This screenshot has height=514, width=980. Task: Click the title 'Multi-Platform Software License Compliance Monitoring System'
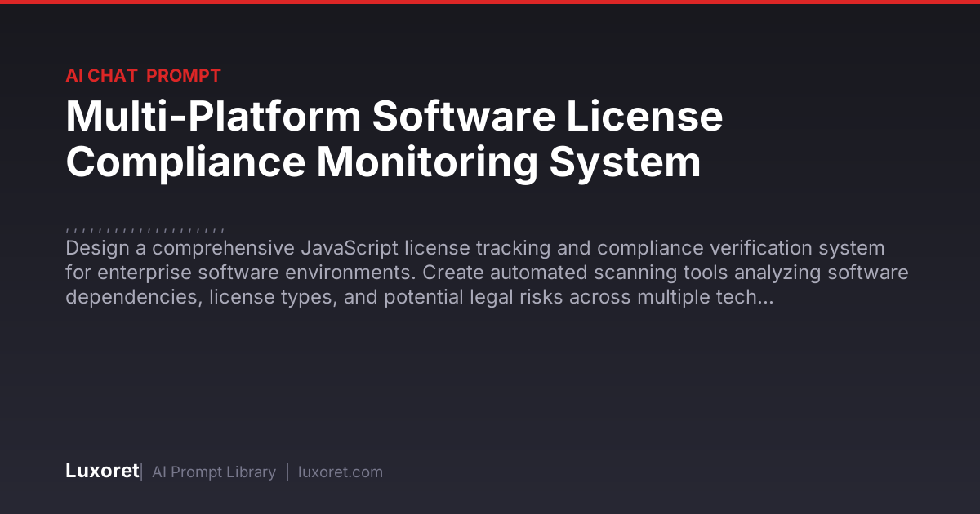394,139
